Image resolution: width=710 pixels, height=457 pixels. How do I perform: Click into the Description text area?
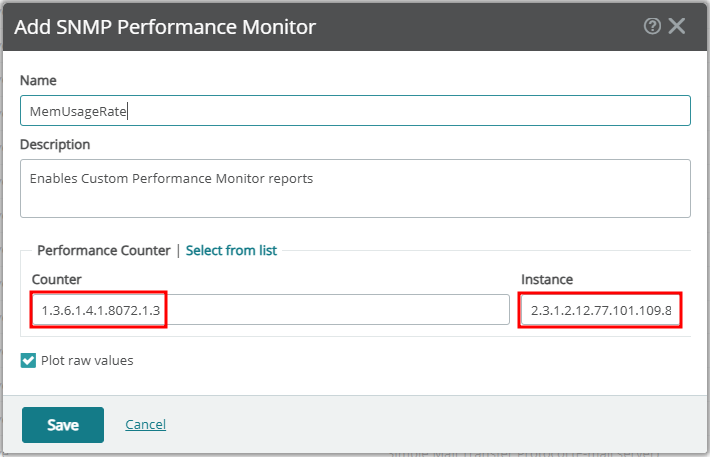(x=355, y=188)
